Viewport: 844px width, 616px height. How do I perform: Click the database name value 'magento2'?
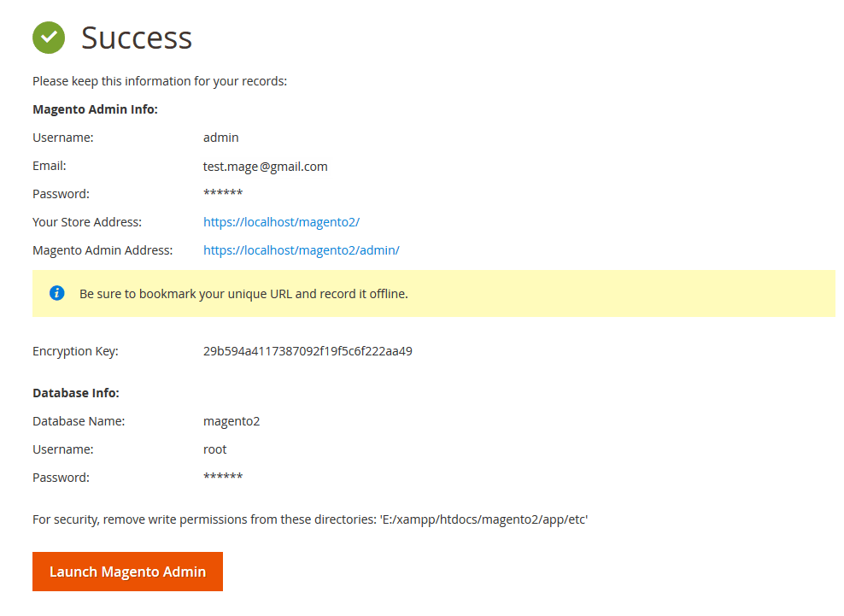tap(231, 421)
